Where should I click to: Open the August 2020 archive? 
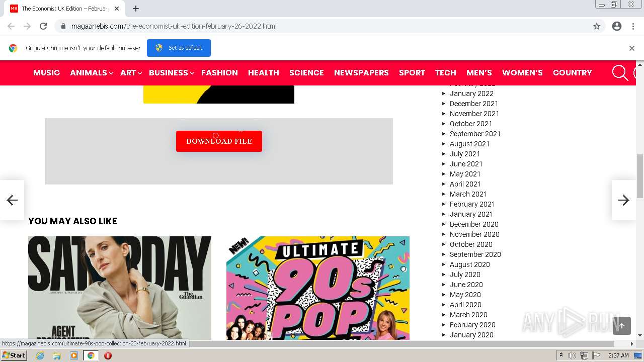tap(470, 264)
